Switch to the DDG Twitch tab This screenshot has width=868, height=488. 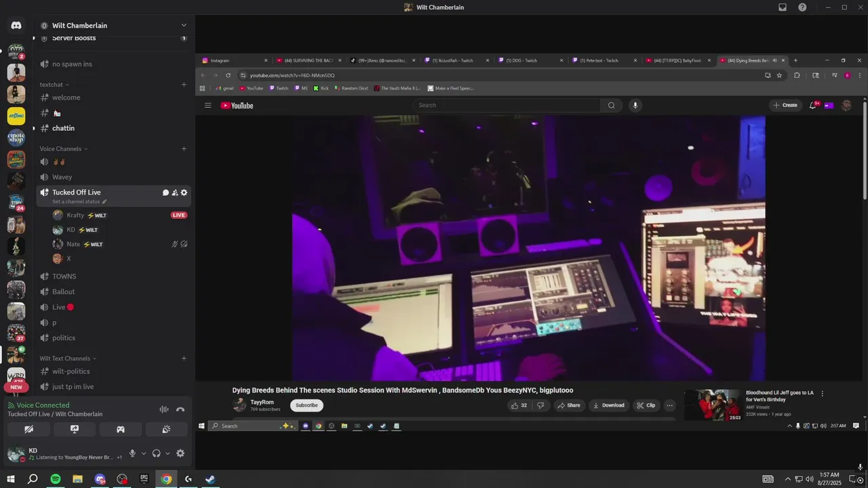(x=530, y=60)
